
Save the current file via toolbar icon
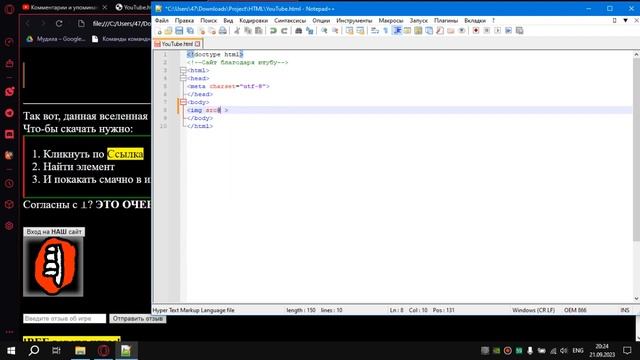179,31
